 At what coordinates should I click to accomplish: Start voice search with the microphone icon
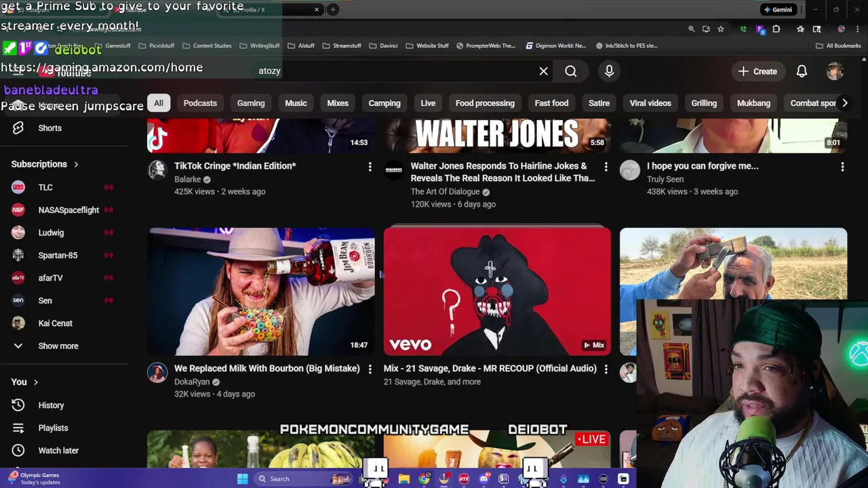point(609,71)
